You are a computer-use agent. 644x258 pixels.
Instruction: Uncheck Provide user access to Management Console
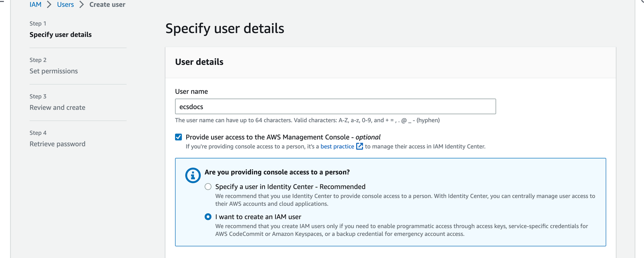(x=178, y=137)
